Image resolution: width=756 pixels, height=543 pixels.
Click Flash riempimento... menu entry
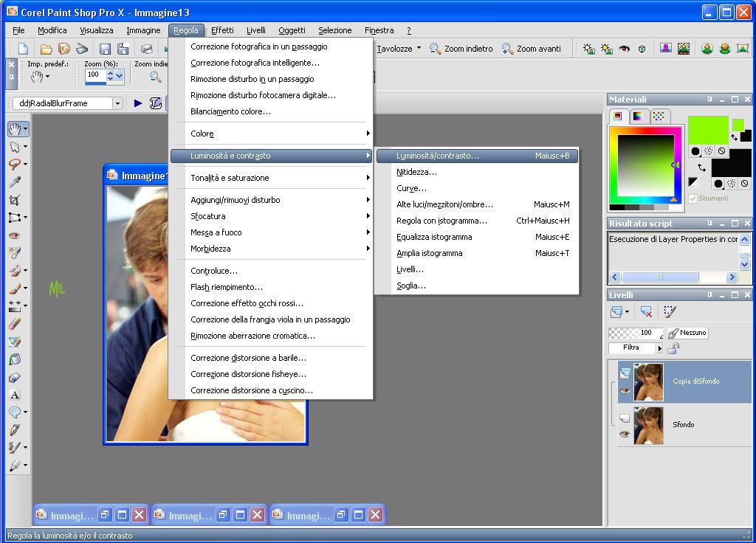271,287
